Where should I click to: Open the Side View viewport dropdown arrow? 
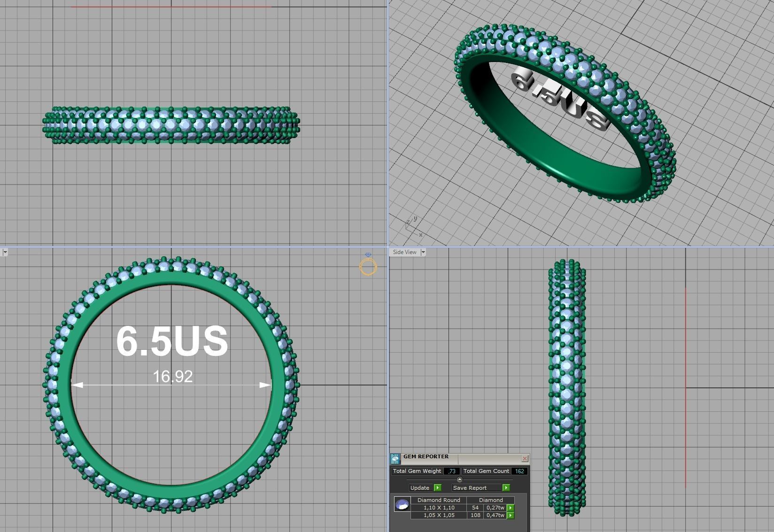click(x=423, y=252)
